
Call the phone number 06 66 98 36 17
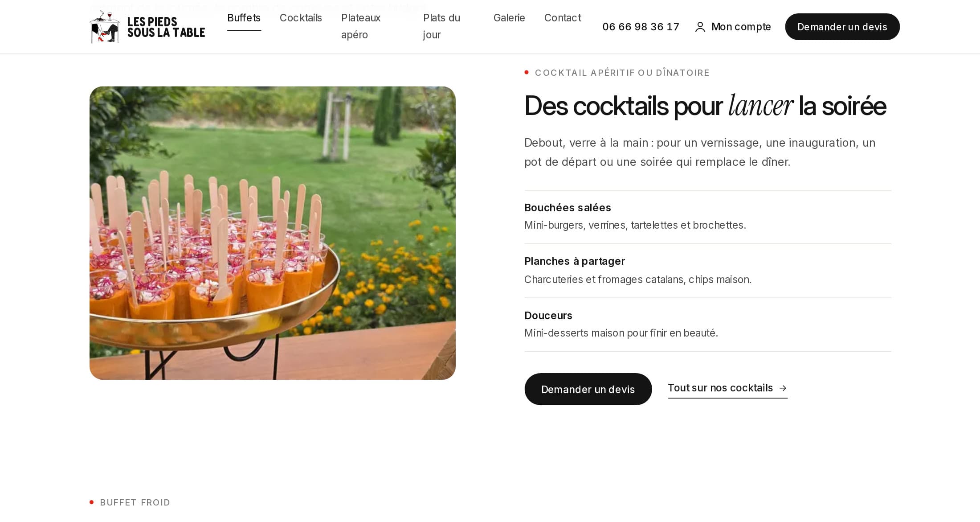coord(641,27)
